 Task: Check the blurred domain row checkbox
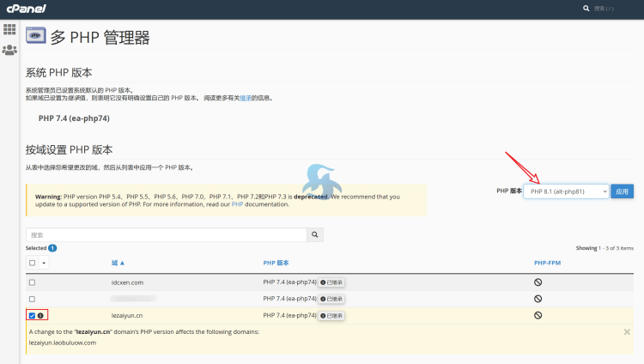32,299
